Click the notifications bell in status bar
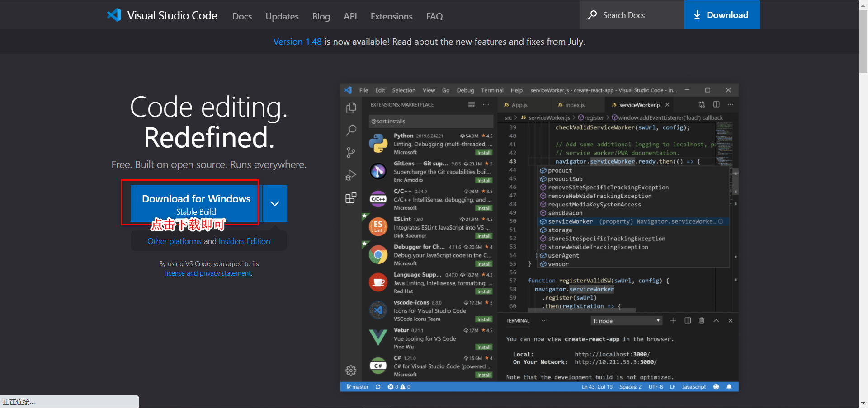The height and width of the screenshot is (408, 868). (729, 387)
